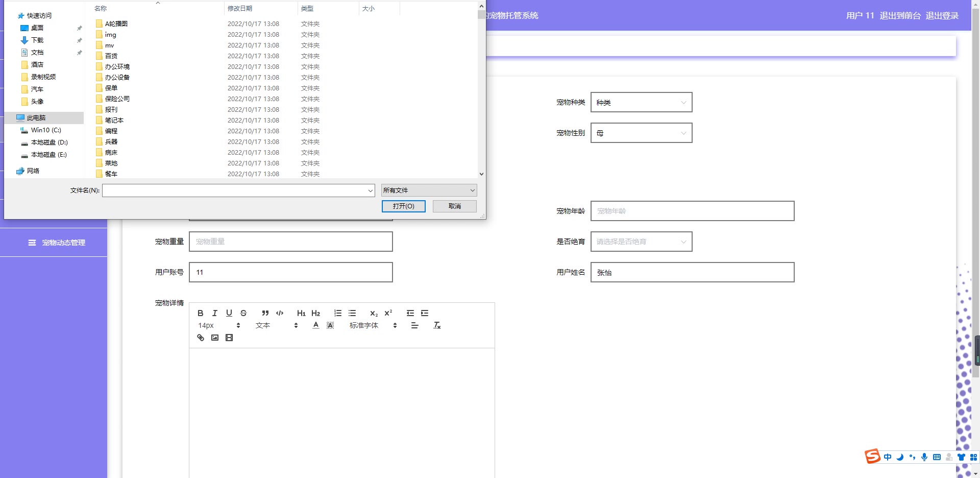Open the text color picker
This screenshot has width=980, height=478.
(x=316, y=325)
